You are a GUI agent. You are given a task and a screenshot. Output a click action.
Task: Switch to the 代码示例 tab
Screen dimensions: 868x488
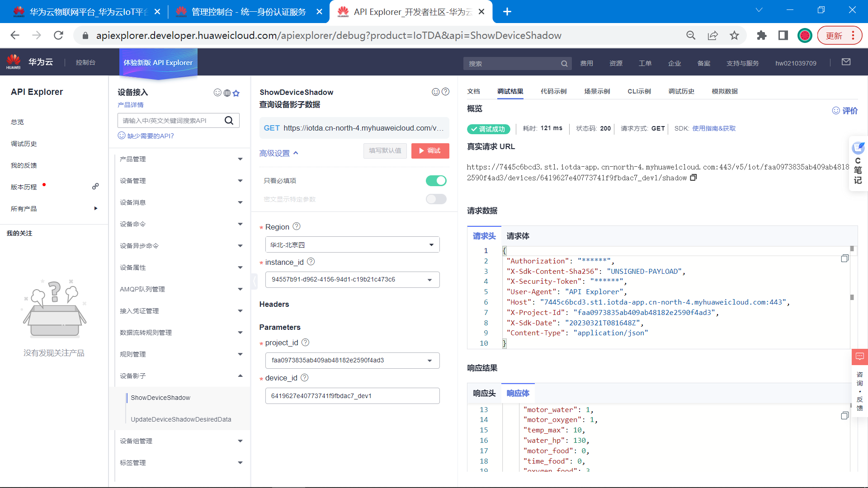[x=553, y=91]
